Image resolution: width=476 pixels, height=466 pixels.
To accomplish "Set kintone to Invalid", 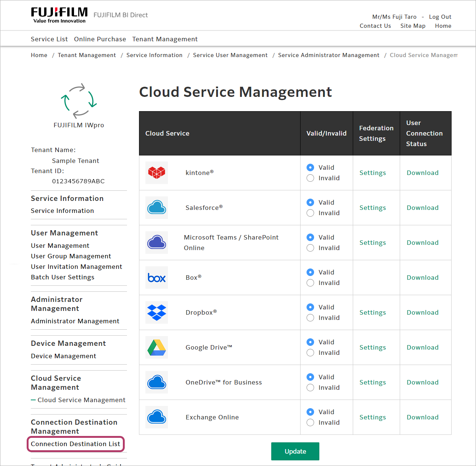I will click(310, 178).
